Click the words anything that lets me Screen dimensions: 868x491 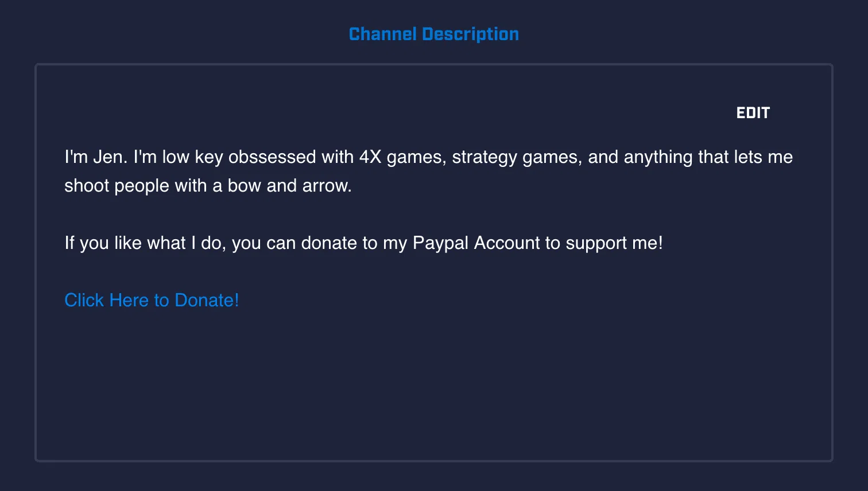point(708,157)
